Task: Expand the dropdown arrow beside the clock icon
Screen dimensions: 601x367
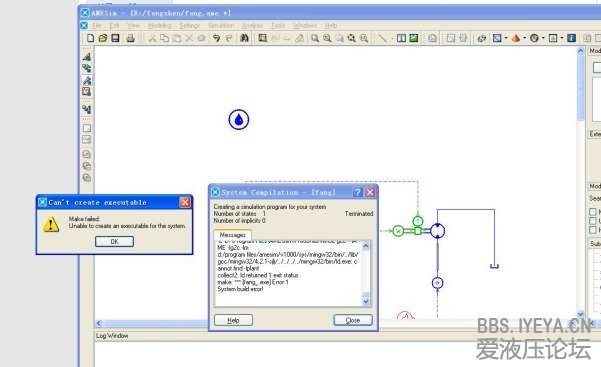Action: (x=543, y=38)
